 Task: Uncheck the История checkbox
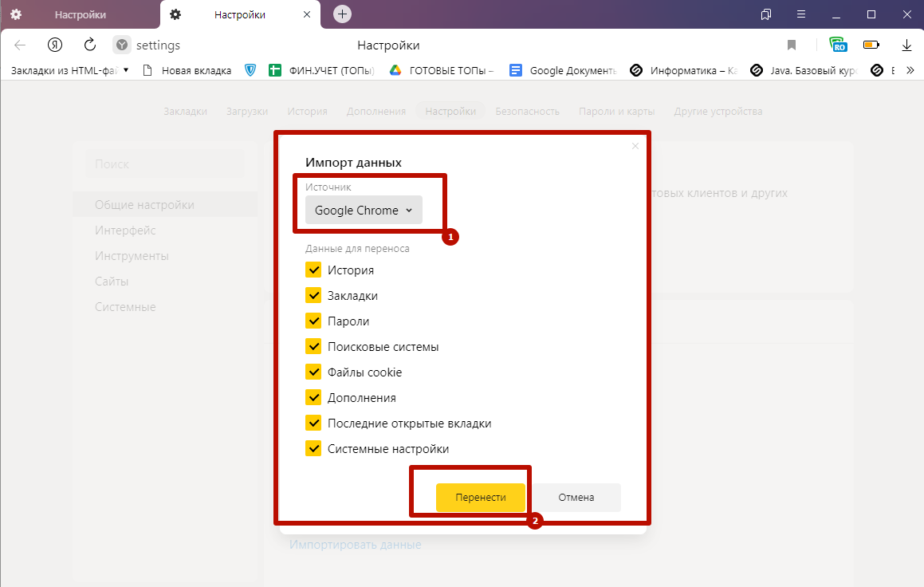(x=313, y=270)
